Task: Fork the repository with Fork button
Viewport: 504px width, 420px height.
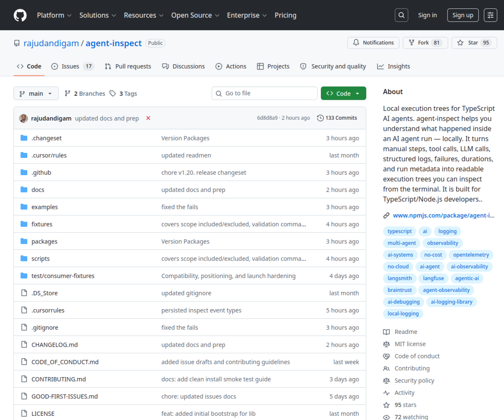Action: tap(425, 43)
